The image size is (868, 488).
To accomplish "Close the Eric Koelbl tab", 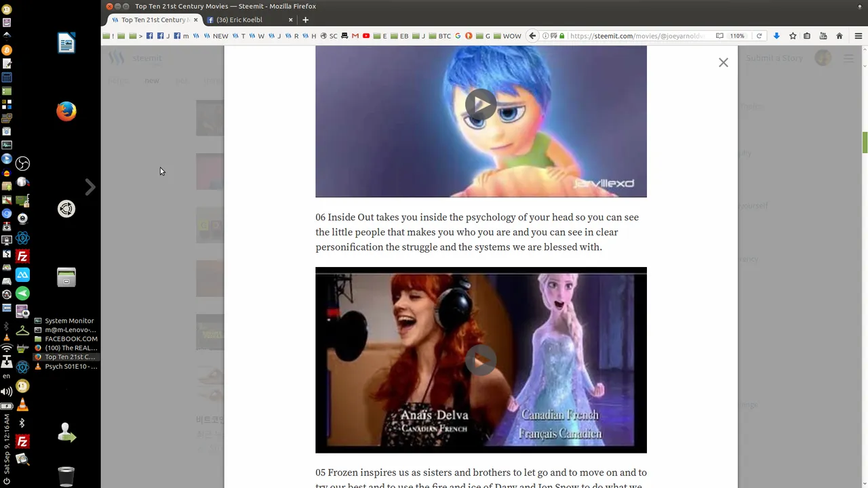I will click(x=291, y=20).
